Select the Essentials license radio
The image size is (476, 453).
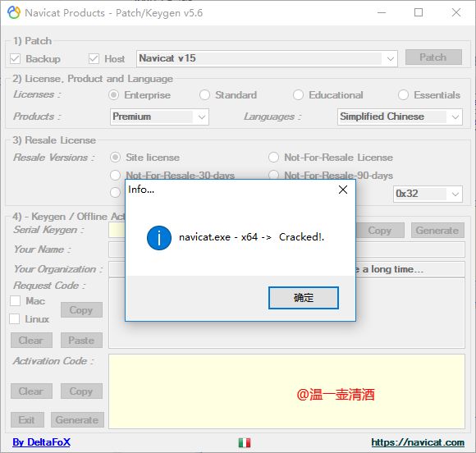[x=403, y=95]
